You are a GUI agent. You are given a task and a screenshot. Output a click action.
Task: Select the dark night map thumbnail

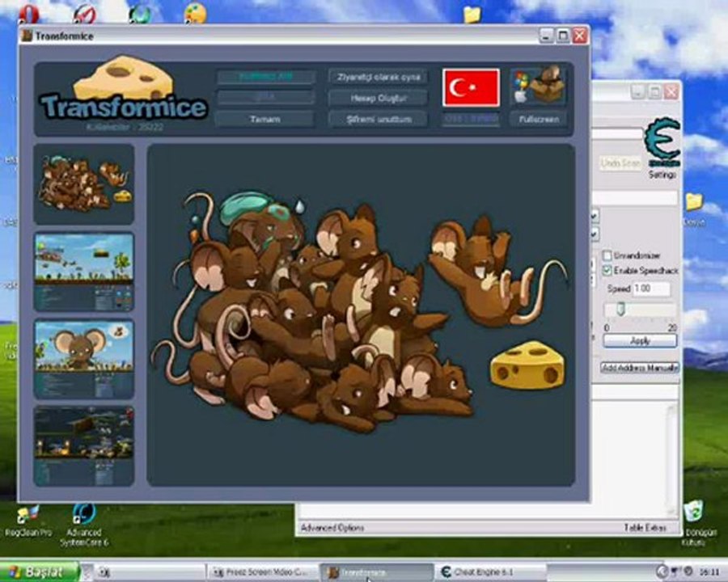coord(84,446)
